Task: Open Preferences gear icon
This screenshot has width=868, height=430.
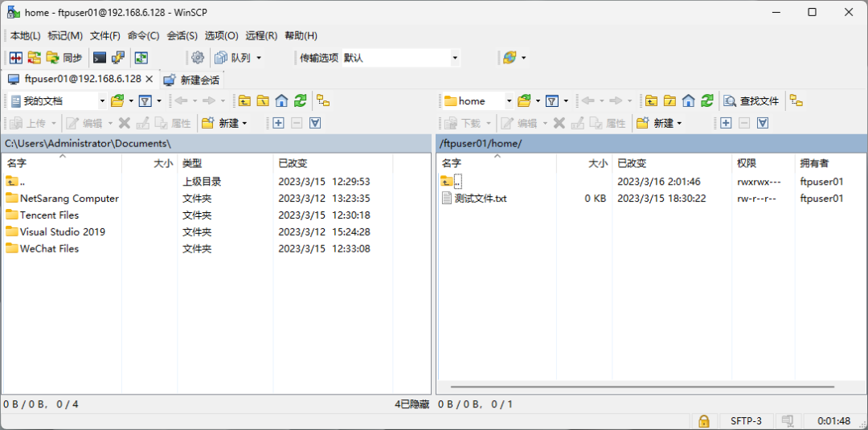Action: [x=198, y=58]
